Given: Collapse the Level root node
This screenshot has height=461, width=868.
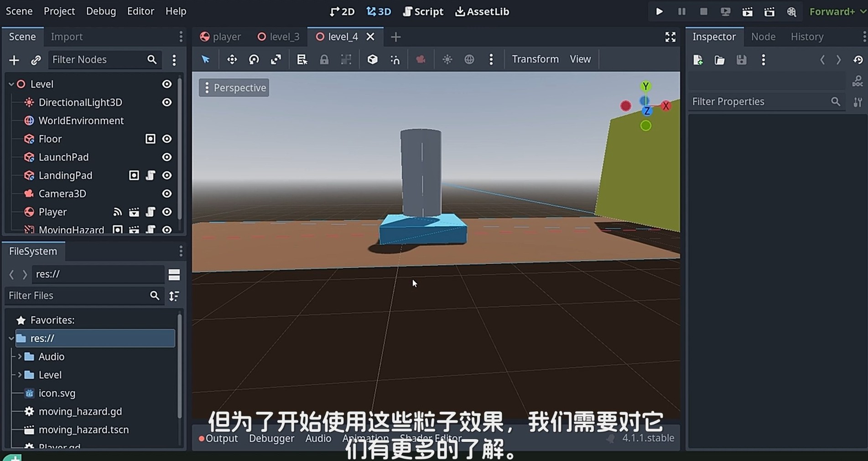Looking at the screenshot, I should 11,84.
